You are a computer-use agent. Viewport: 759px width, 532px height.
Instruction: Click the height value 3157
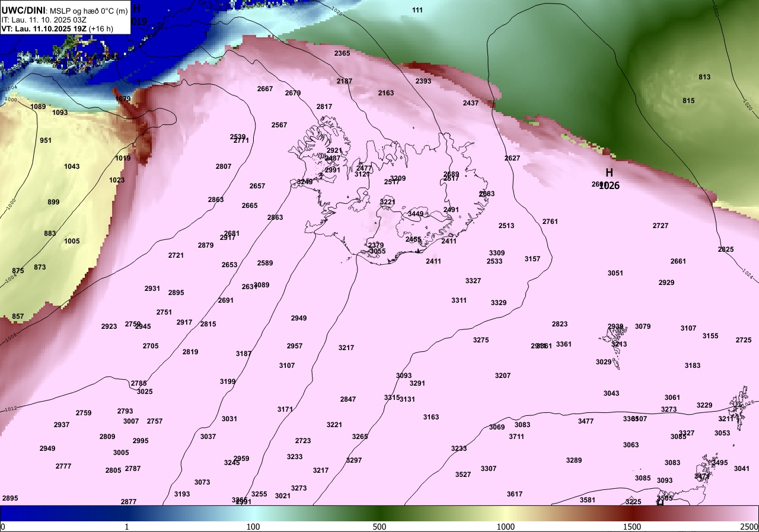pyautogui.click(x=532, y=259)
